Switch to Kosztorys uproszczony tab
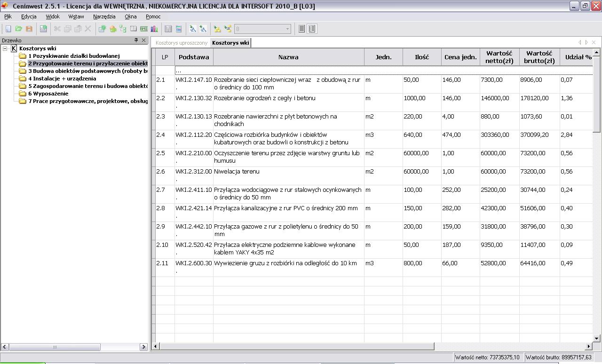Image resolution: width=602 pixels, height=364 pixels. 182,43
